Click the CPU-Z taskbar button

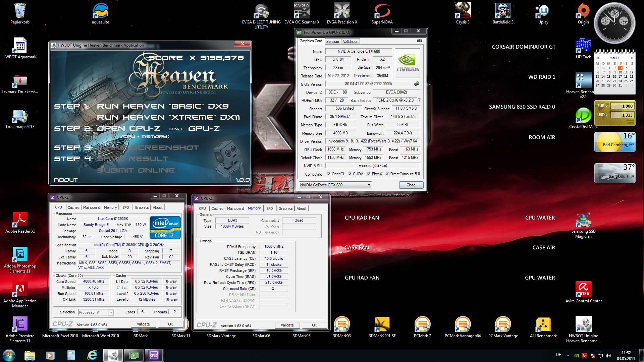tap(154, 355)
